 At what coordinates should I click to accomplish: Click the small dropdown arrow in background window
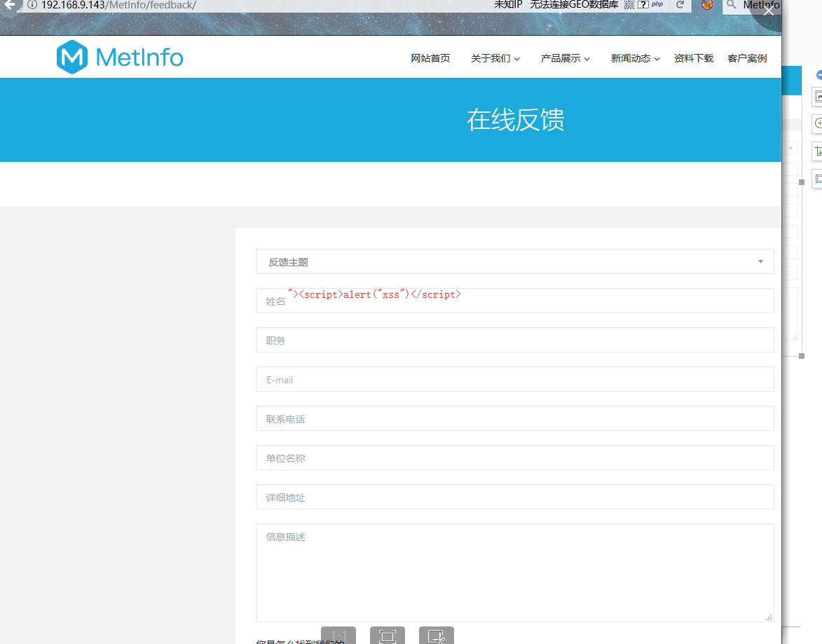click(x=790, y=149)
